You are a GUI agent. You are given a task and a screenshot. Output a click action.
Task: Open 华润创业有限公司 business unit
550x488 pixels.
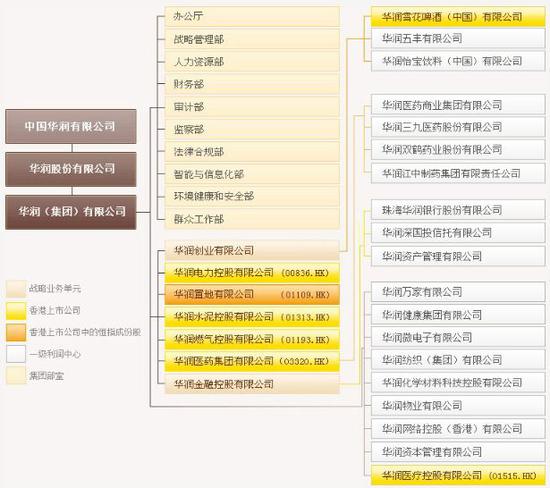point(252,250)
